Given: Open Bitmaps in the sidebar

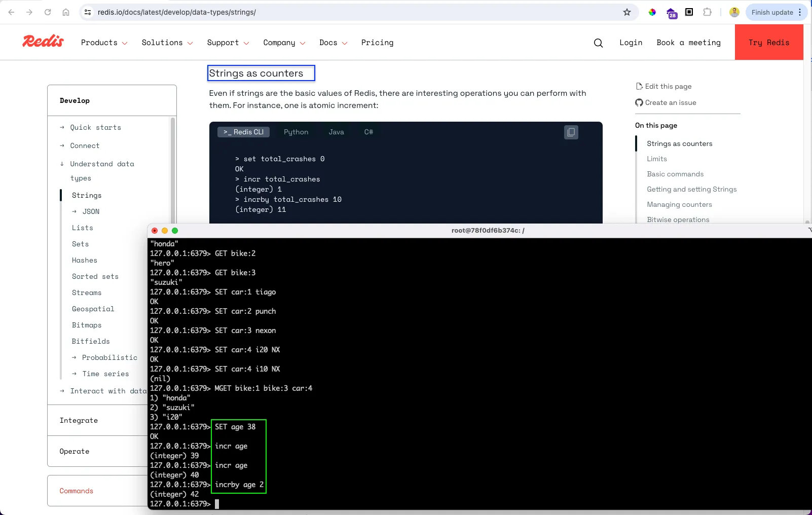Looking at the screenshot, I should coord(87,325).
